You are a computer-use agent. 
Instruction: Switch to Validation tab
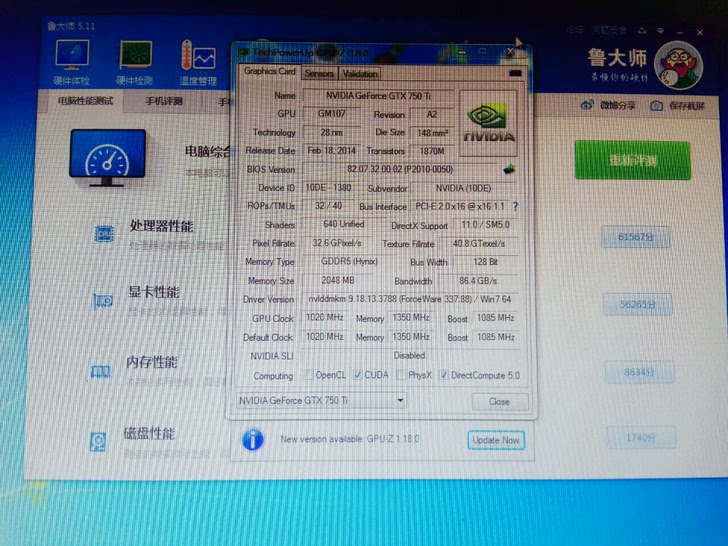point(360,73)
